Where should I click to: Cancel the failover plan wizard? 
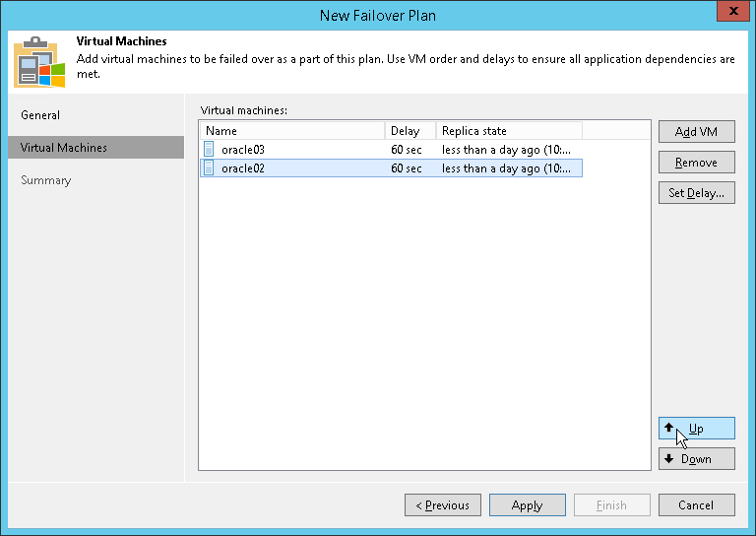point(696,505)
